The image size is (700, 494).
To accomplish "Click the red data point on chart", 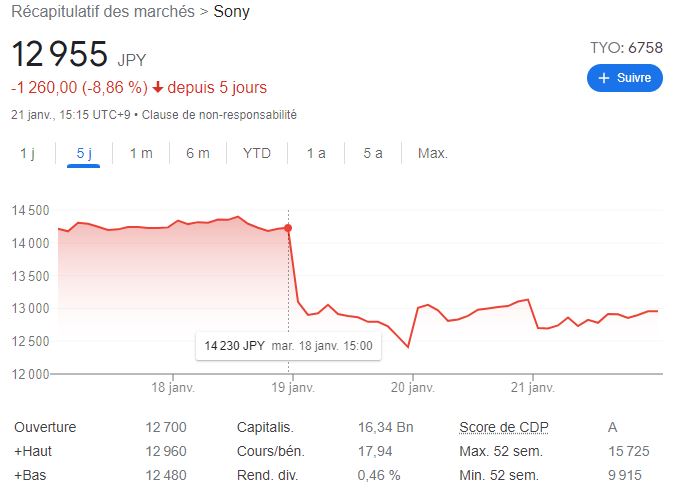I will coord(288,228).
